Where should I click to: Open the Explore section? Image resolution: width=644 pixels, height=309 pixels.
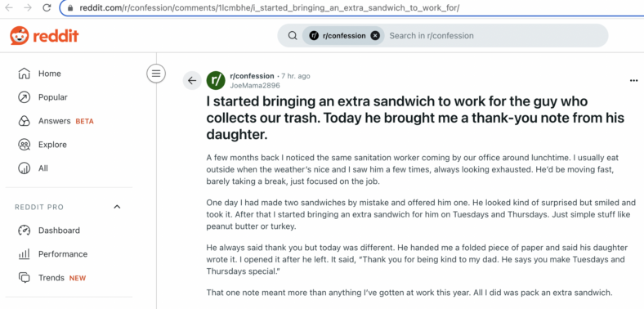click(52, 145)
